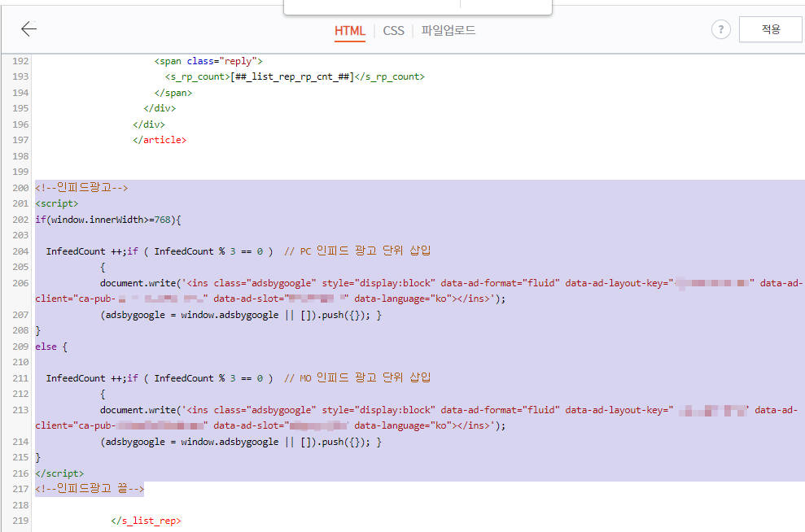Click the </s_list_rep> closing tag
This screenshot has width=805, height=532.
146,521
